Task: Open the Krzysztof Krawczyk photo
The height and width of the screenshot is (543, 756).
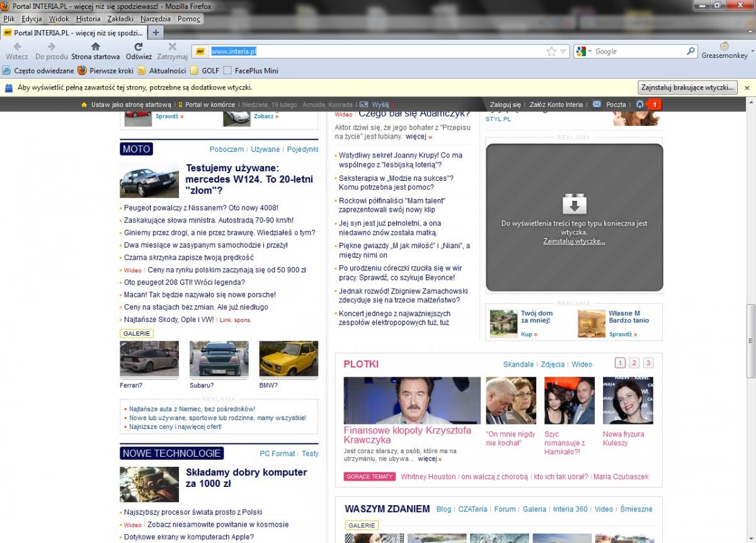Action: coord(412,401)
